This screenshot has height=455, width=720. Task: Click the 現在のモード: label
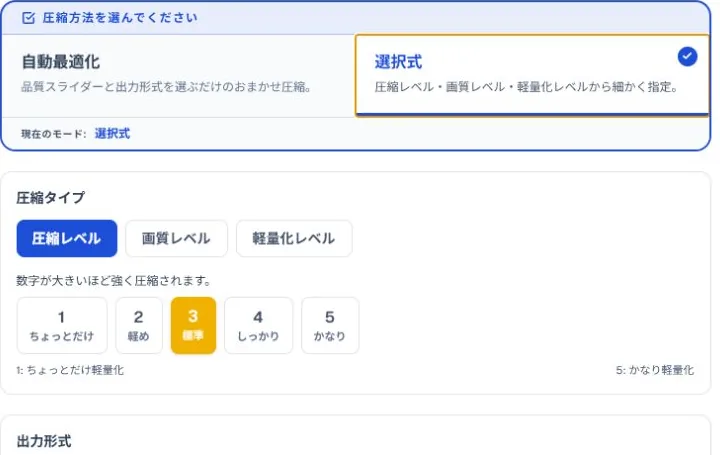click(54, 134)
